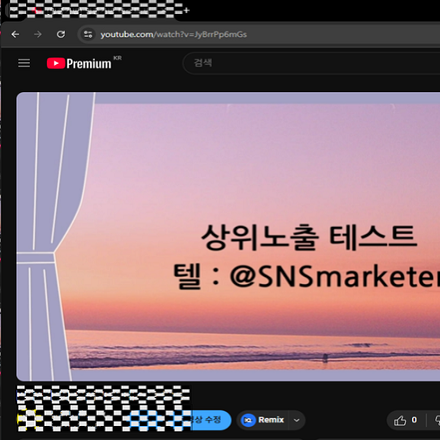
Task: Open the new tab plus button
Action: pos(186,10)
